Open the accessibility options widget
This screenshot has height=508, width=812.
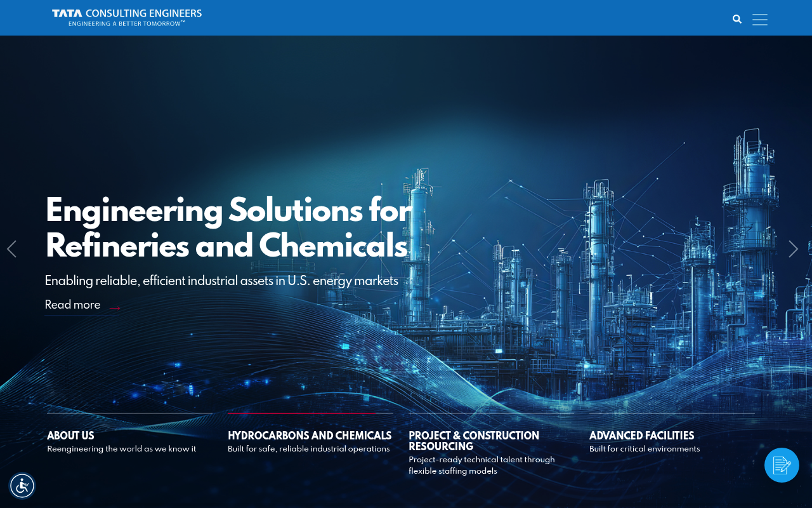[22, 486]
